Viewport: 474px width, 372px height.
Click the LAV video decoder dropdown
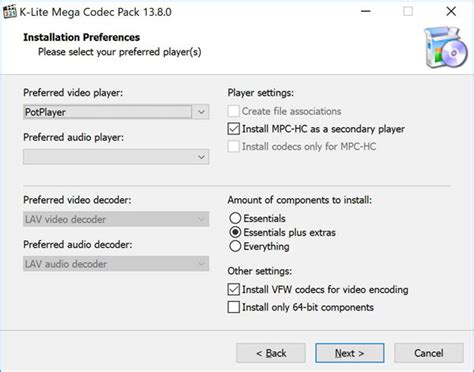click(x=116, y=219)
